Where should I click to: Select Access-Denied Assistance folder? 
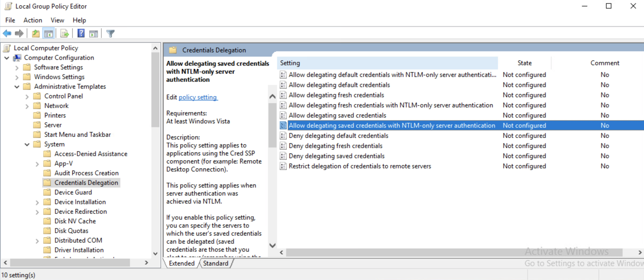(91, 154)
